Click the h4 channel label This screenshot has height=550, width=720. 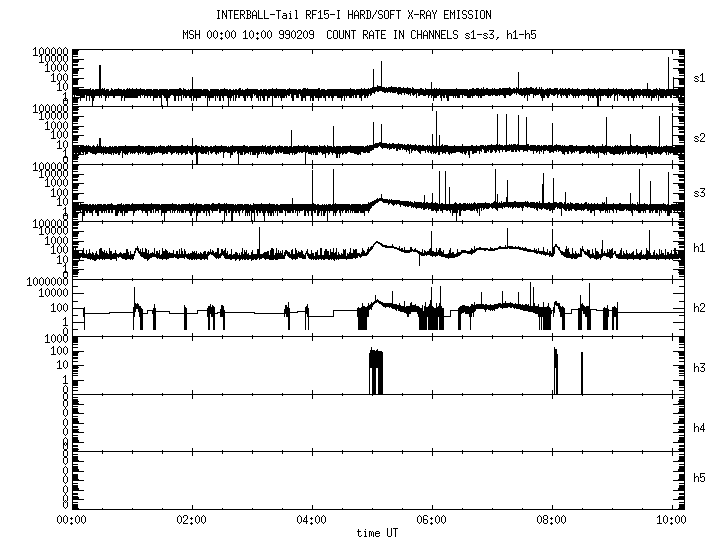(699, 428)
